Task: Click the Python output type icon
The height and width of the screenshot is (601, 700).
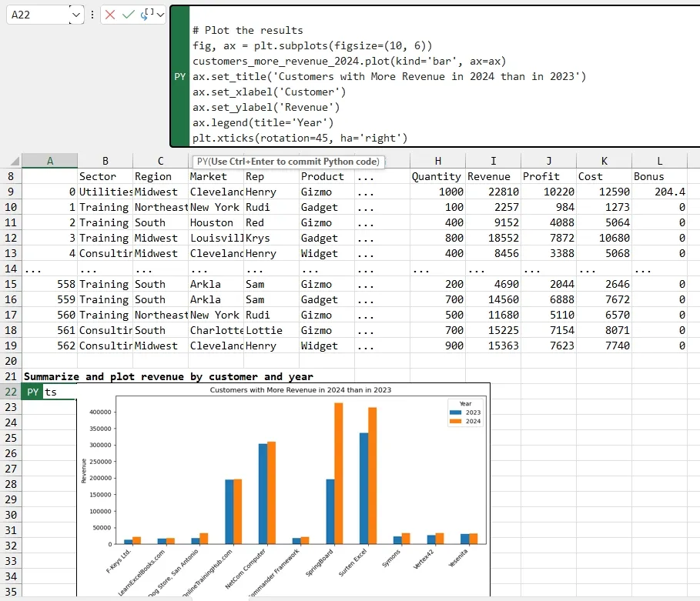Action: tap(147, 15)
